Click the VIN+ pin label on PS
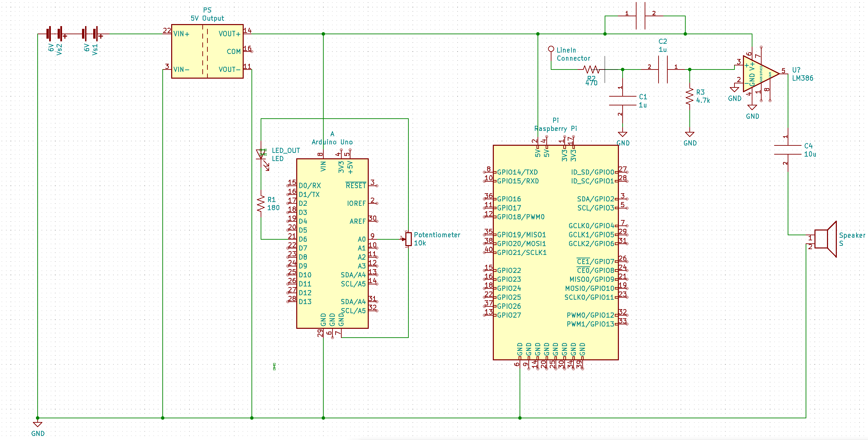Screen dimensions: 868x440 coord(181,34)
